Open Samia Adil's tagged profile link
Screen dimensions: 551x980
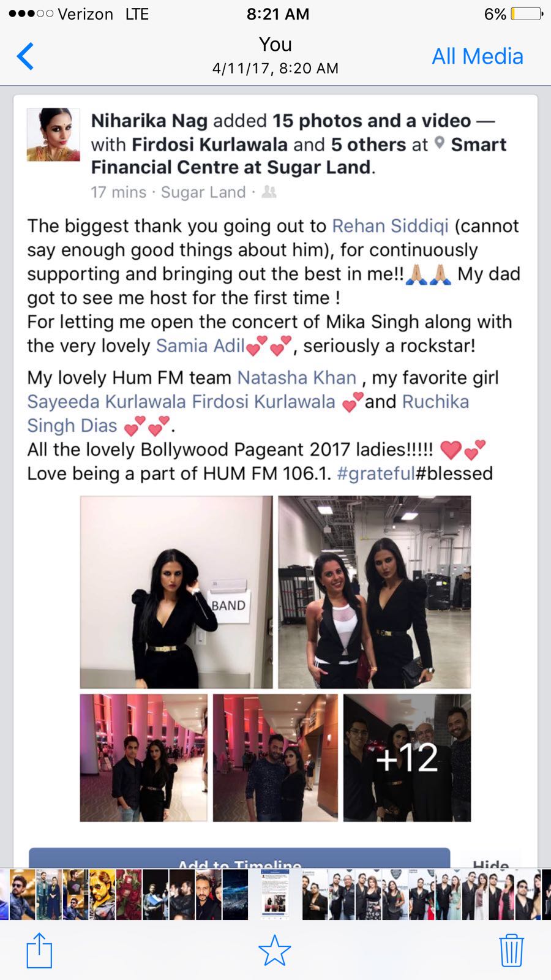click(200, 345)
